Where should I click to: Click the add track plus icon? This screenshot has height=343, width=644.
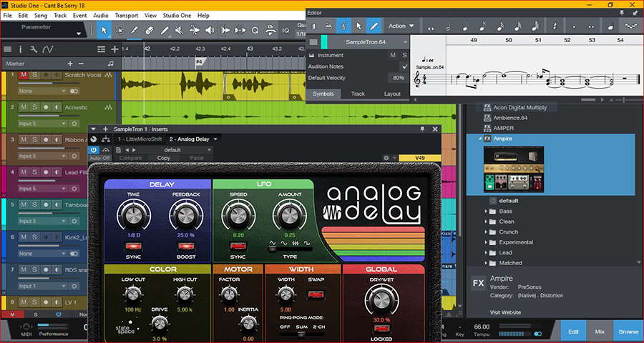tap(114, 49)
